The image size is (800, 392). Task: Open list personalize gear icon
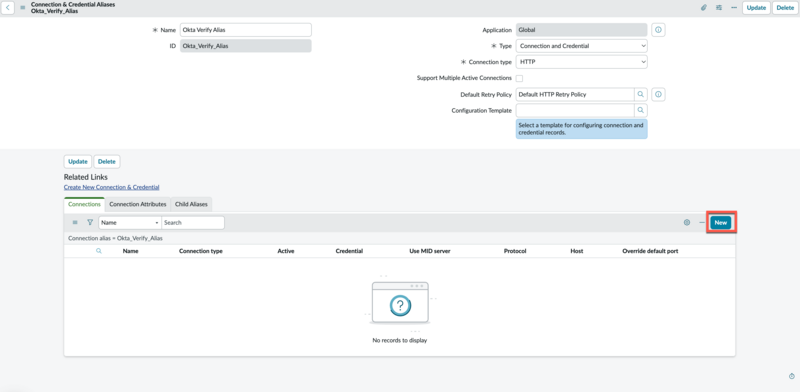tap(687, 223)
